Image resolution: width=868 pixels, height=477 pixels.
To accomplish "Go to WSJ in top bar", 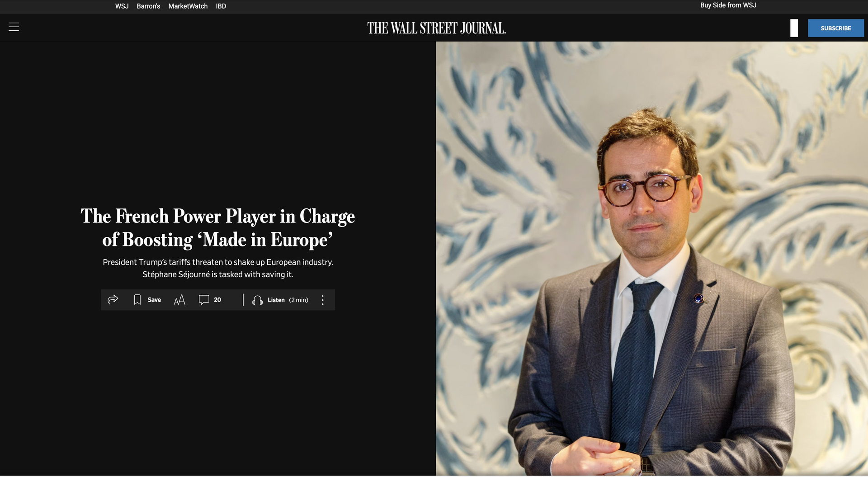I will [122, 6].
